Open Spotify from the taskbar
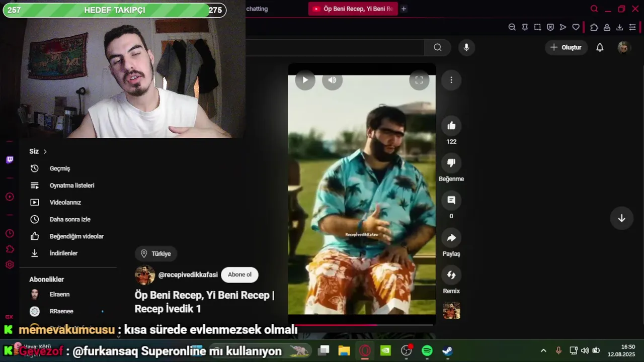The width and height of the screenshot is (644, 362). (427, 350)
